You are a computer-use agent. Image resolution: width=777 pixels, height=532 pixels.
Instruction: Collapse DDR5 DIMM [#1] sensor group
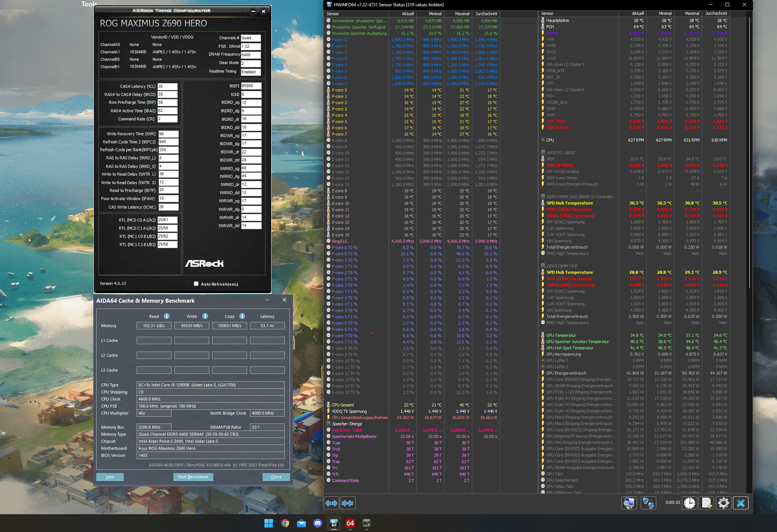543,197
